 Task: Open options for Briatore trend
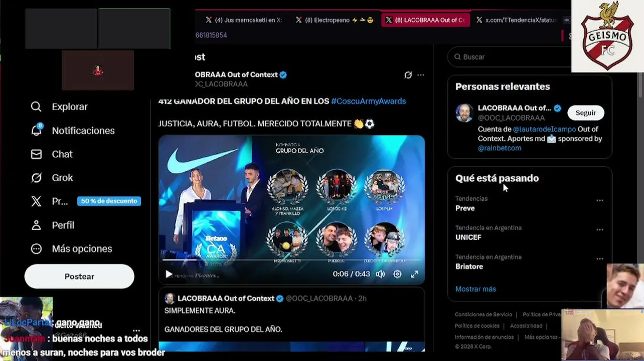click(599, 259)
